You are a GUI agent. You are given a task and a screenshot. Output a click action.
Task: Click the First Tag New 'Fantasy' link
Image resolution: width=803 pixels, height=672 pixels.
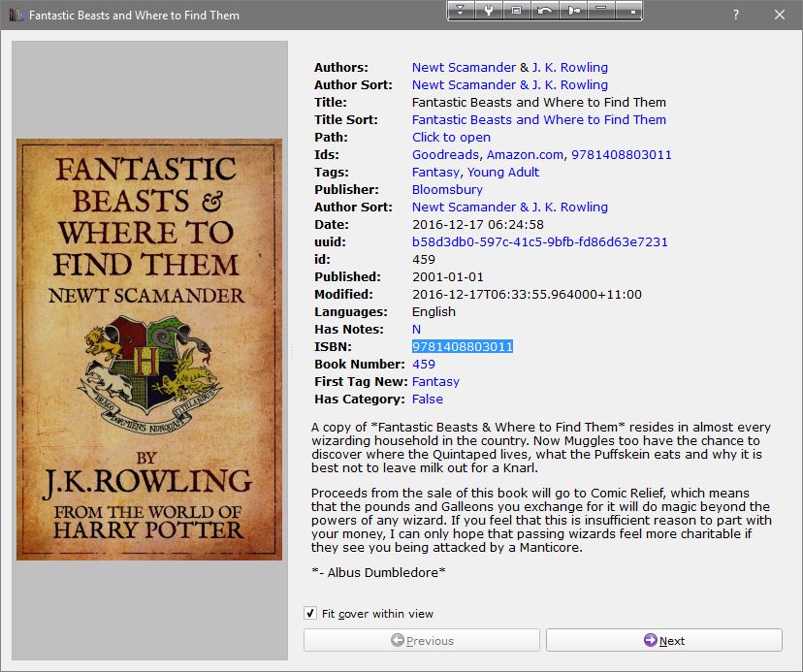tap(435, 382)
